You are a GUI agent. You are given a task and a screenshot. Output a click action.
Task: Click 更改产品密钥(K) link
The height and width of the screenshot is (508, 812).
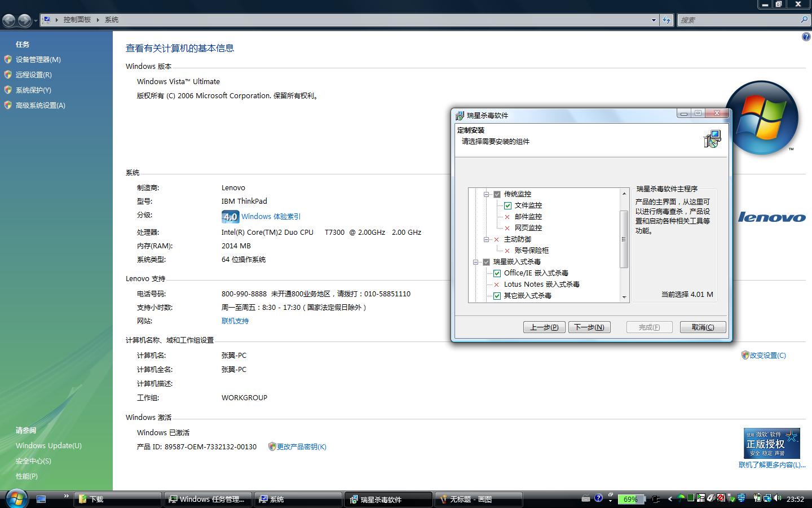coord(301,446)
